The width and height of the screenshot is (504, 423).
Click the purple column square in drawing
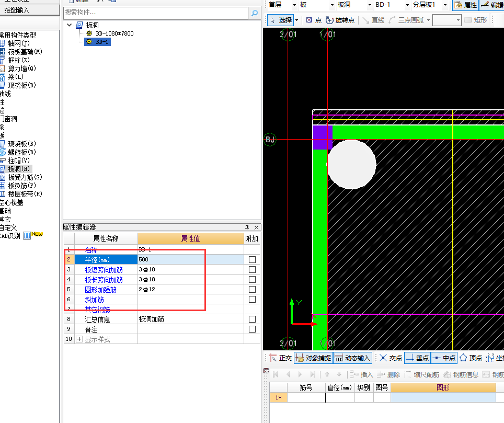coord(323,137)
